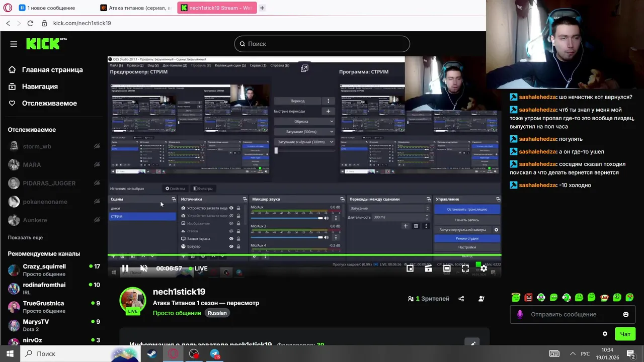
Task: Toggle visibility eye of Браузер source in streamed OBS
Action: (x=231, y=246)
